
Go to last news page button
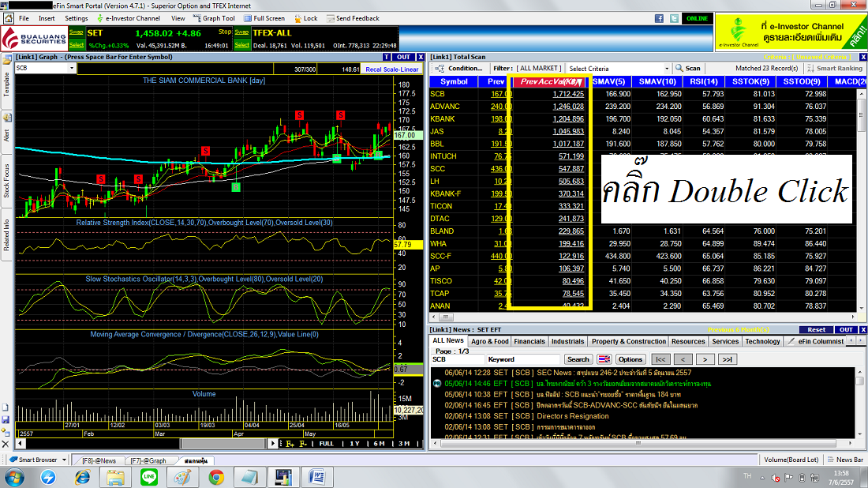pyautogui.click(x=728, y=359)
